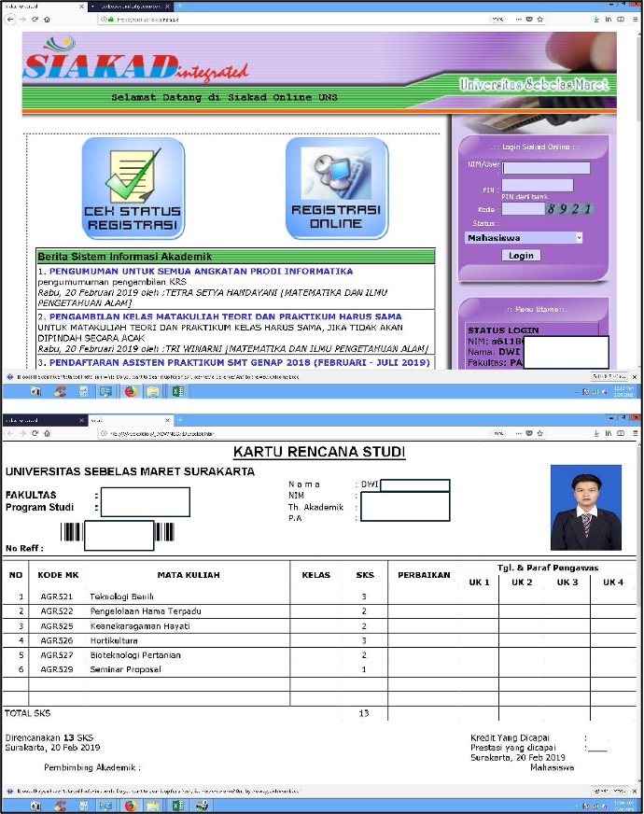Open hamburger menu in Kartu Rencana Studi window

coord(635,433)
